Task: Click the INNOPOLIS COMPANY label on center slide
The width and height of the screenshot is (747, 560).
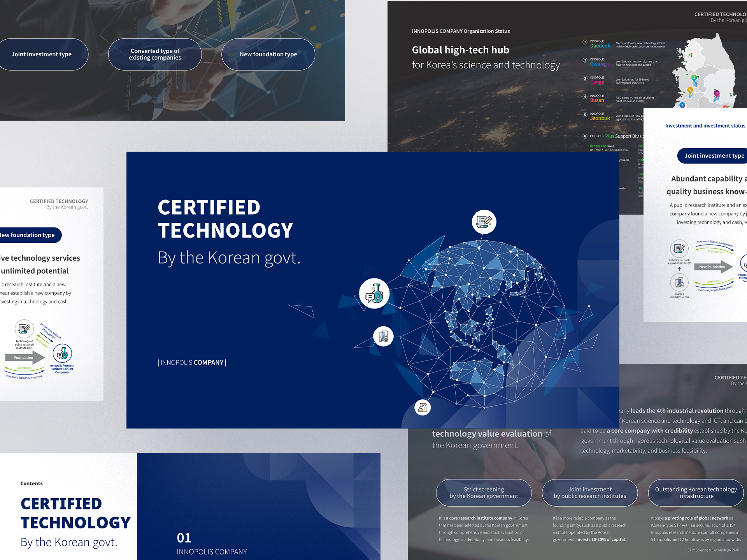Action: [192, 362]
